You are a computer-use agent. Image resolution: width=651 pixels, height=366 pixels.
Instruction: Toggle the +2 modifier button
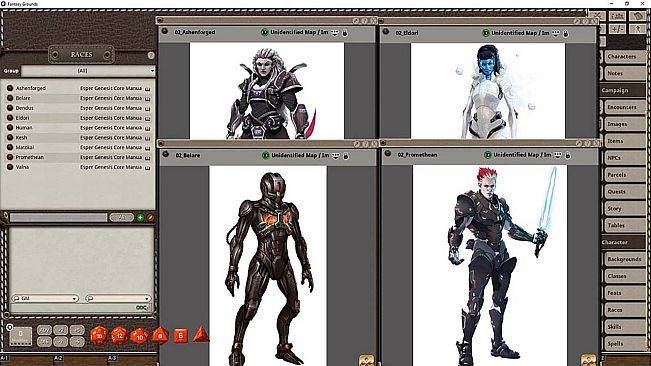60,330
